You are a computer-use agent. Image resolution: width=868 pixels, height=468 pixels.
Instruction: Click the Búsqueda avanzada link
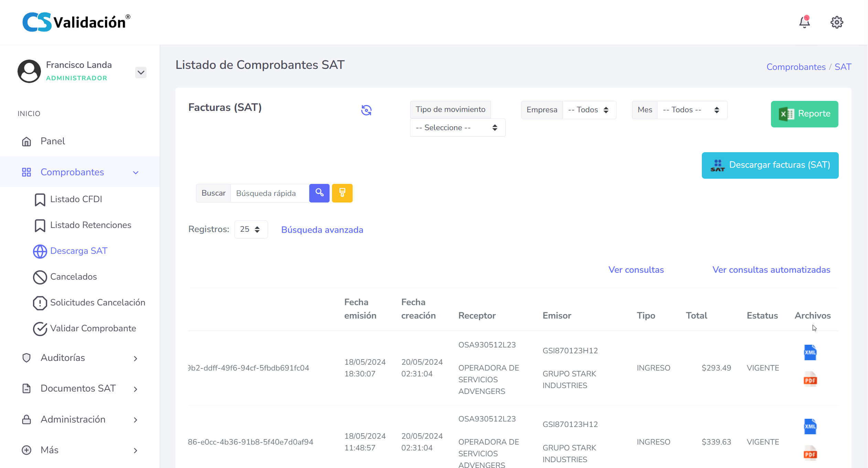pyautogui.click(x=322, y=230)
